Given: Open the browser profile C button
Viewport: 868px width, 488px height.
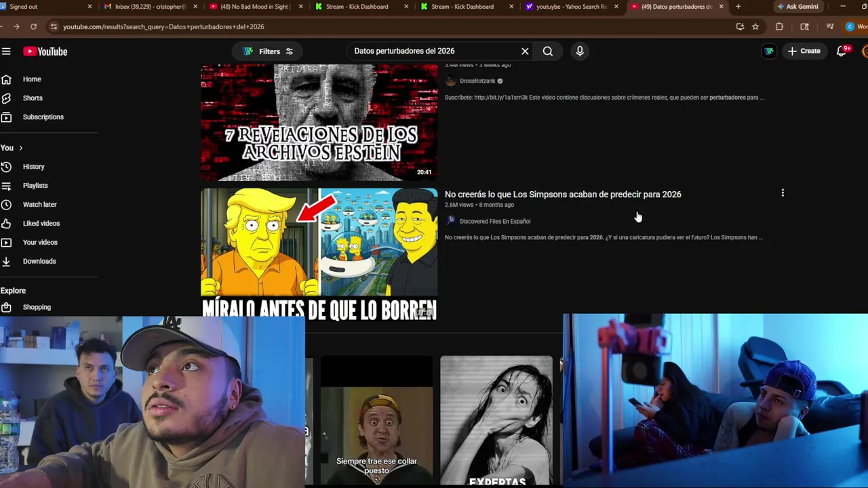Looking at the screenshot, I should click(x=850, y=26).
